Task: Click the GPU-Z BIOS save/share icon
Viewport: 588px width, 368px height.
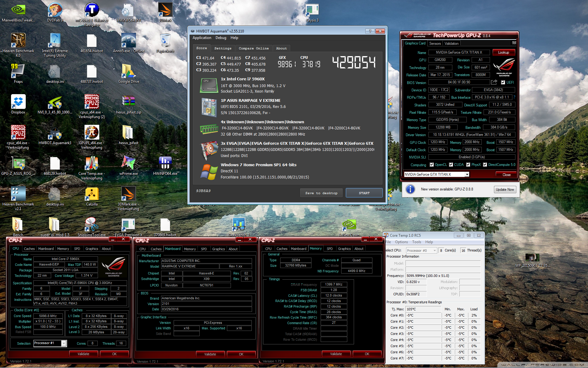Action: [494, 82]
